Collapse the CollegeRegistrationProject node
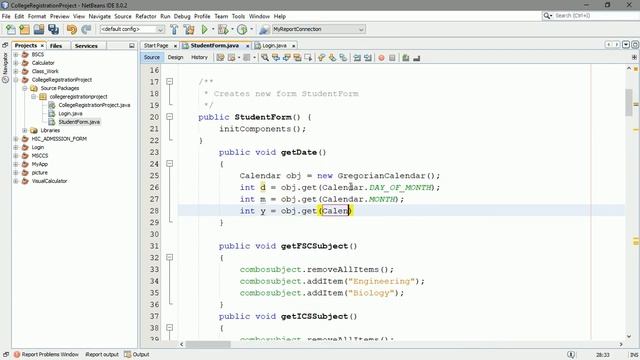This screenshot has height=360, width=640. click(16, 80)
